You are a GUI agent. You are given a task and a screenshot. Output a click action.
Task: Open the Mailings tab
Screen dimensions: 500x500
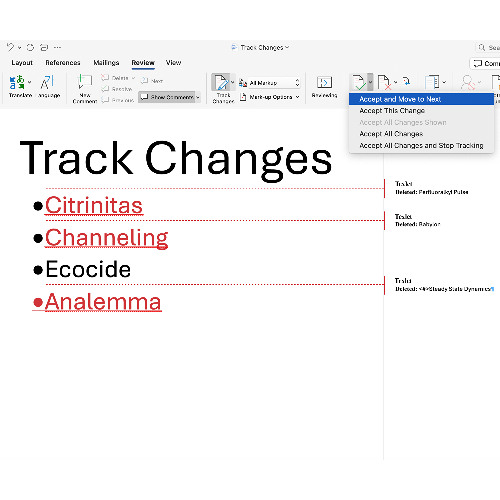click(x=106, y=63)
